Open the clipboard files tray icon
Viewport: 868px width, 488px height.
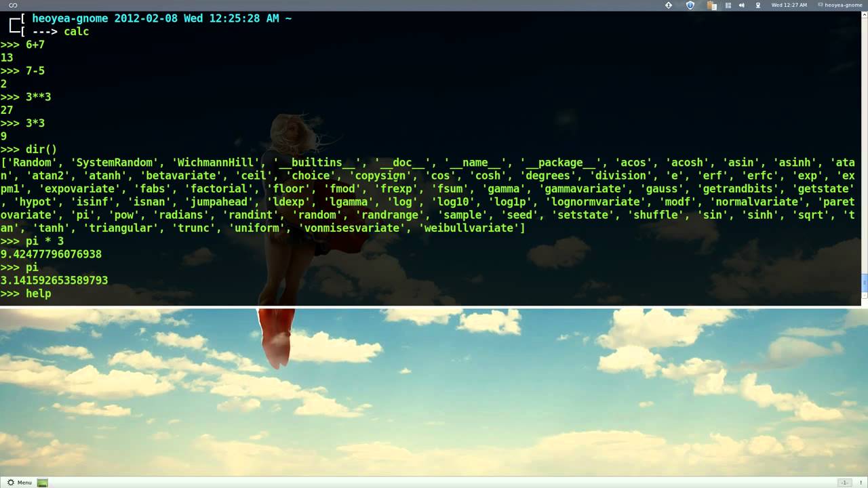click(711, 5)
